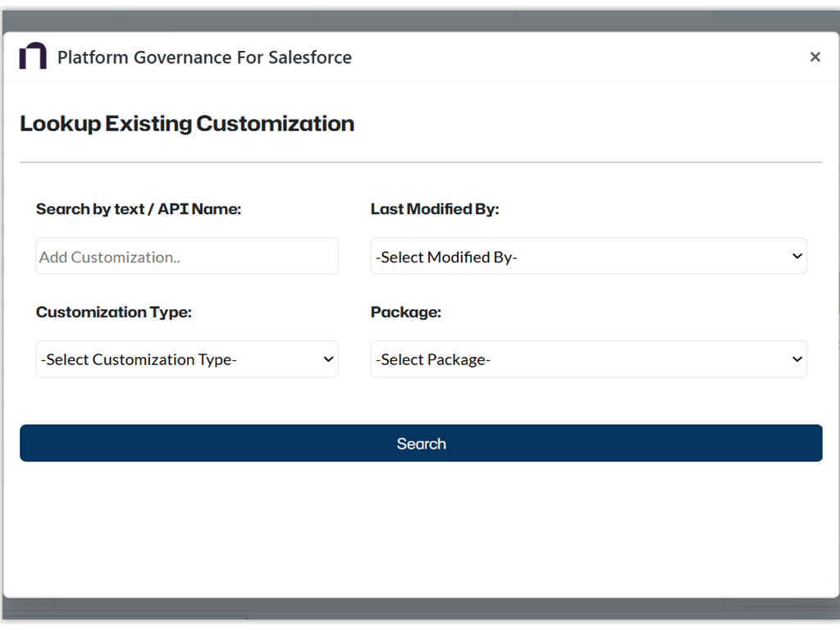Click the Search button
This screenshot has width=840, height=630.
point(420,443)
